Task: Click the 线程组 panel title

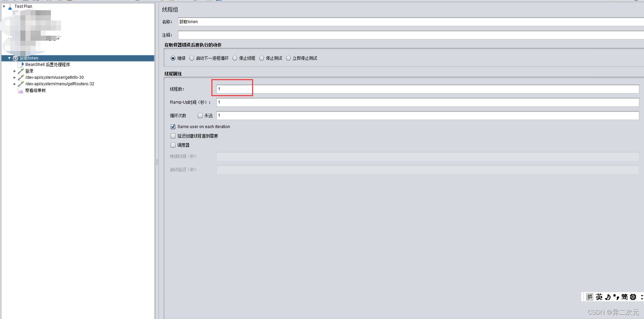Action: point(170,10)
